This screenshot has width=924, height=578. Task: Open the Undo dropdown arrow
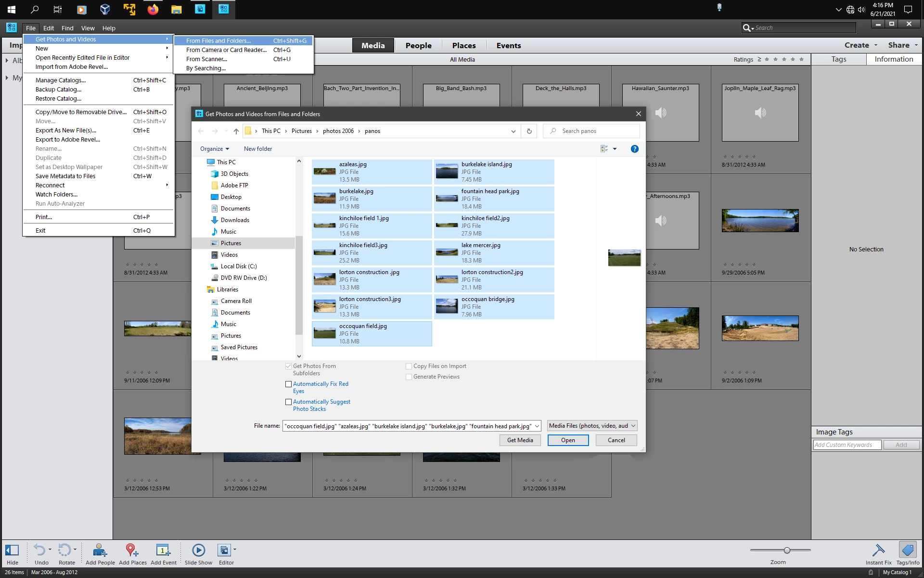50,550
